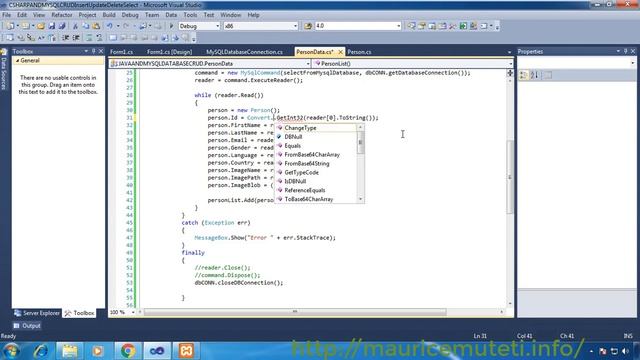
Task: Click the Paste clipboard icon
Action: [96, 26]
